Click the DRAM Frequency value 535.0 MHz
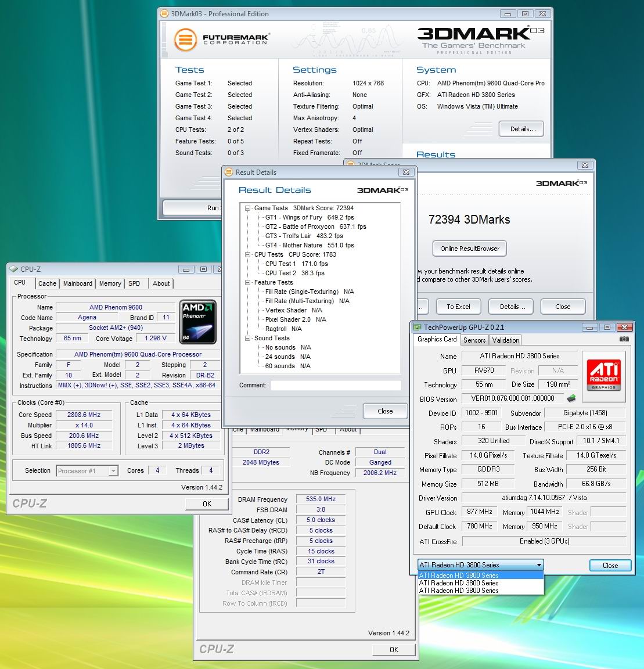The width and height of the screenshot is (644, 669). [321, 499]
